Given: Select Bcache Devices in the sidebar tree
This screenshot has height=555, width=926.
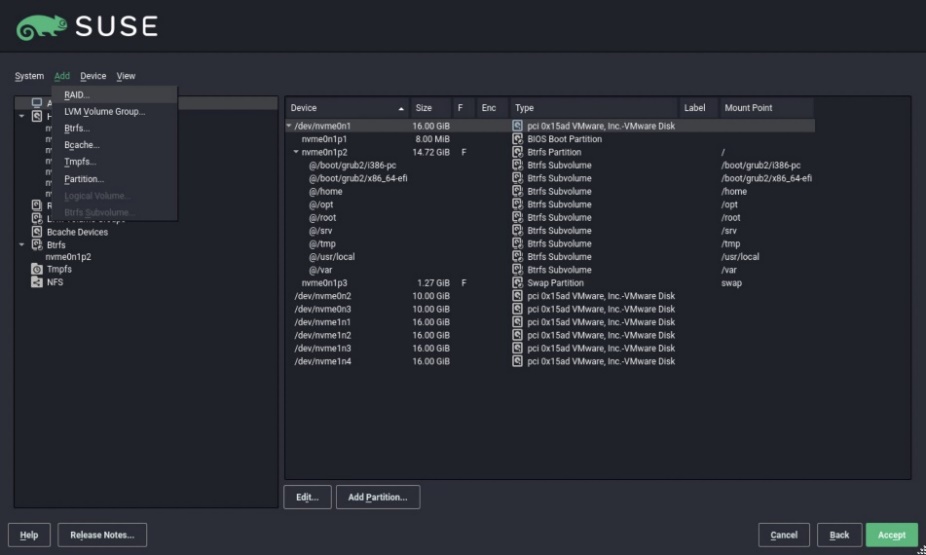Looking at the screenshot, I should point(77,232).
